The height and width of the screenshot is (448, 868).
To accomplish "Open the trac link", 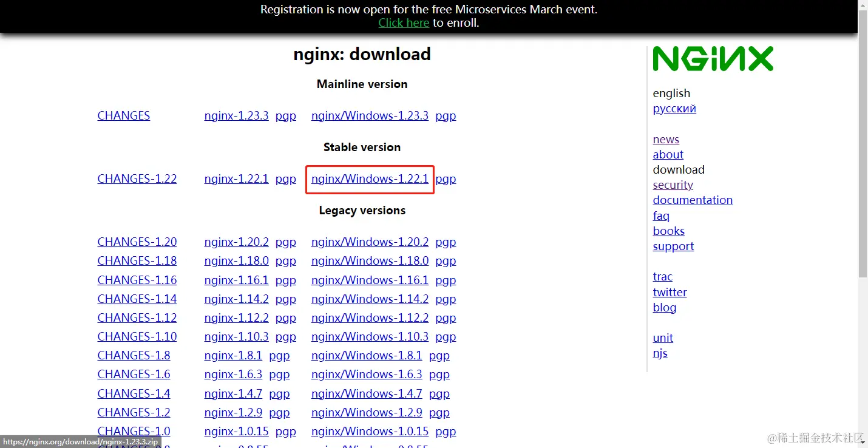I will [x=662, y=277].
